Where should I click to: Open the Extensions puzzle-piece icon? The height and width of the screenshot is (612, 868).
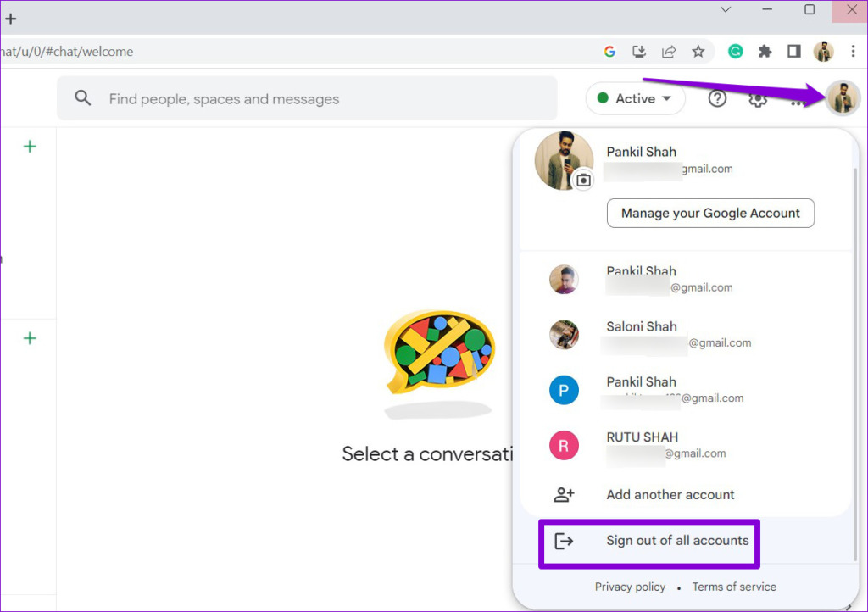click(x=765, y=52)
